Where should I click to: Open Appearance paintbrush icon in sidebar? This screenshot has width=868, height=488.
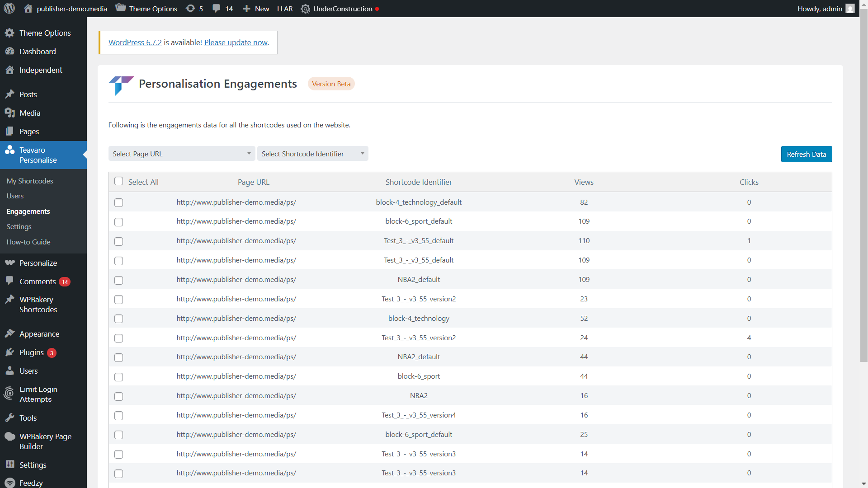[9, 334]
